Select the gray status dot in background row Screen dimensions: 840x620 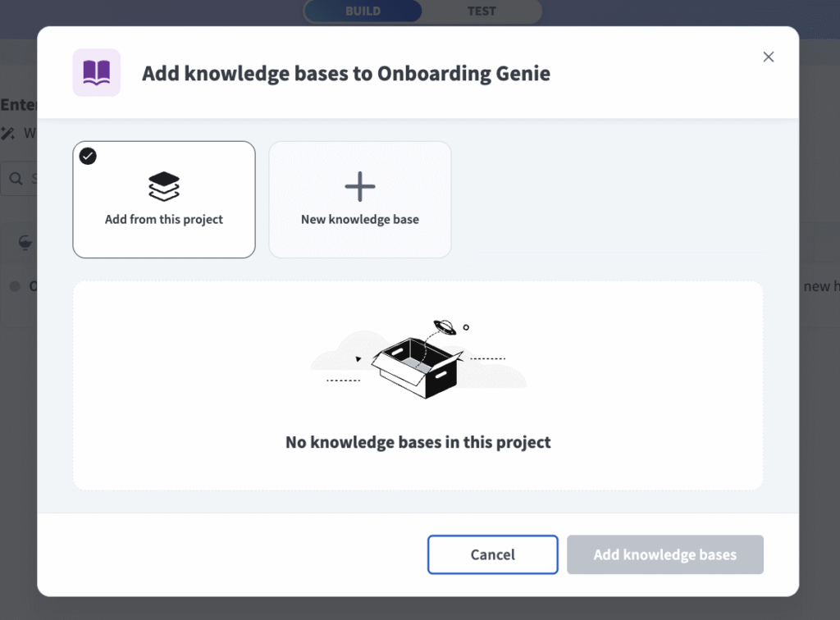click(x=15, y=286)
